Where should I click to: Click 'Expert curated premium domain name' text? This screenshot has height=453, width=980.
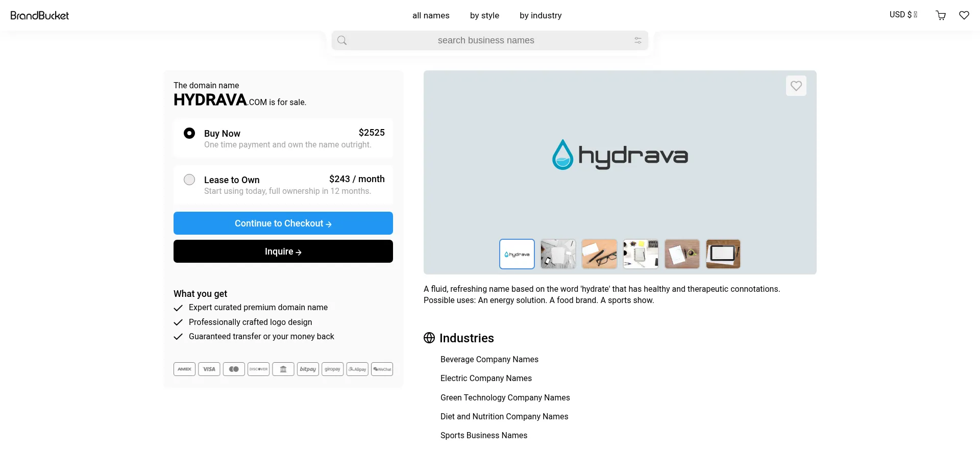[x=258, y=307]
